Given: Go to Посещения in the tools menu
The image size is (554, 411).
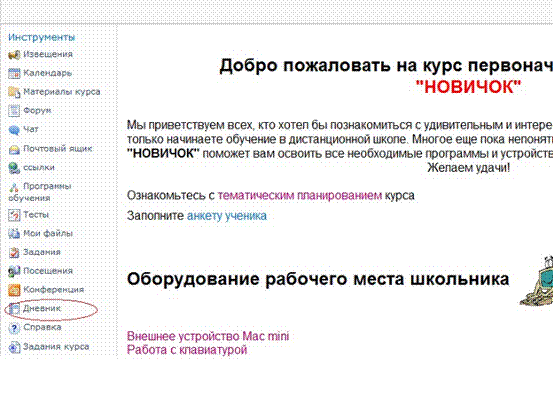Looking at the screenshot, I should 48,271.
